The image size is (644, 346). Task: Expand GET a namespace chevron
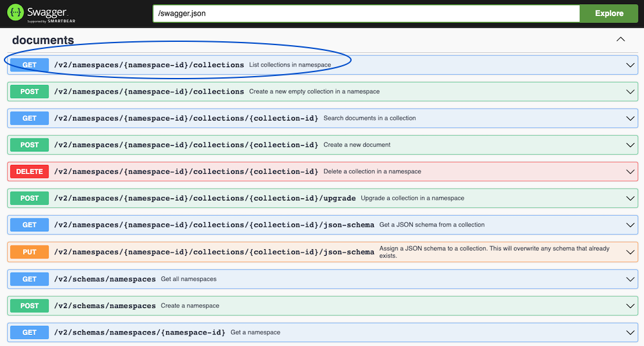[630, 333]
